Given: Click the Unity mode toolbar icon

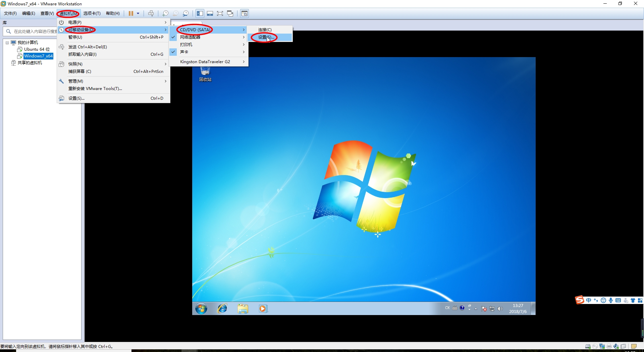Looking at the screenshot, I should (230, 13).
